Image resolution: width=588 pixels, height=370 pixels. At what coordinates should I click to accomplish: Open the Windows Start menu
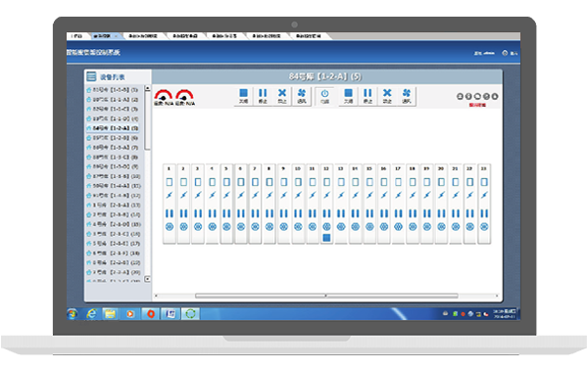click(x=73, y=314)
